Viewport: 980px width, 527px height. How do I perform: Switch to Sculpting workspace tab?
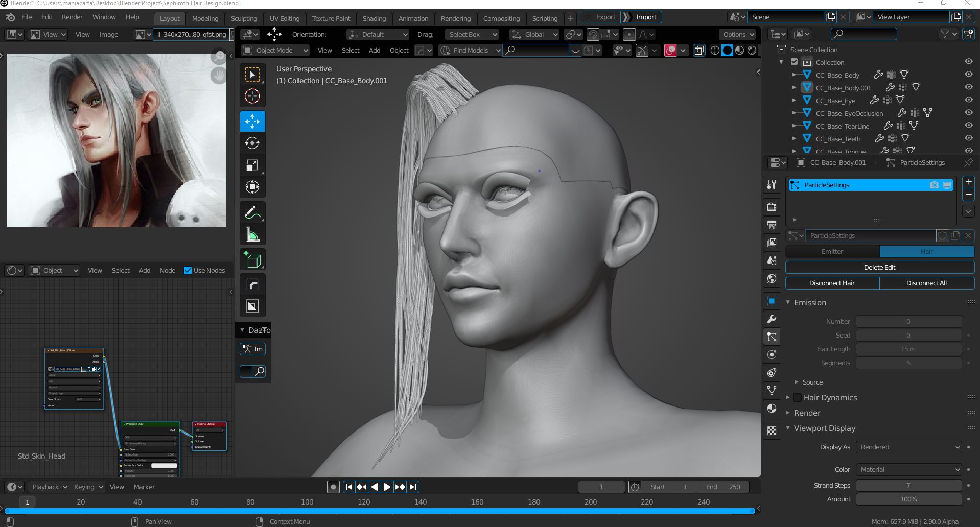(x=244, y=18)
